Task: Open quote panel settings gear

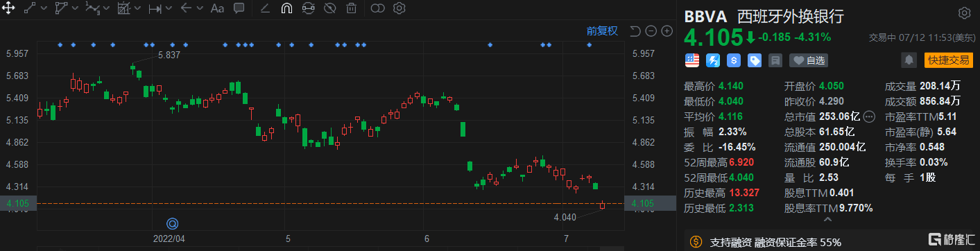Action: click(964, 14)
